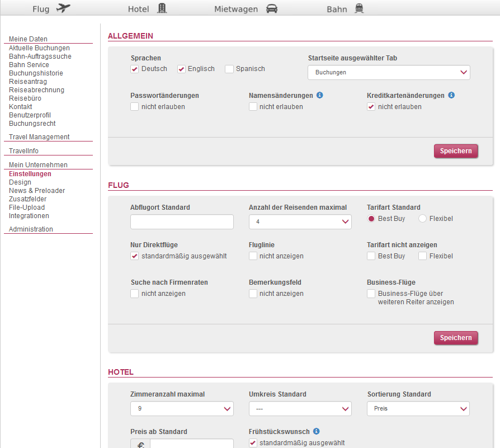Open Mein Unternehmen menu section
Viewport: 500px width, 448px height.
coord(38,165)
